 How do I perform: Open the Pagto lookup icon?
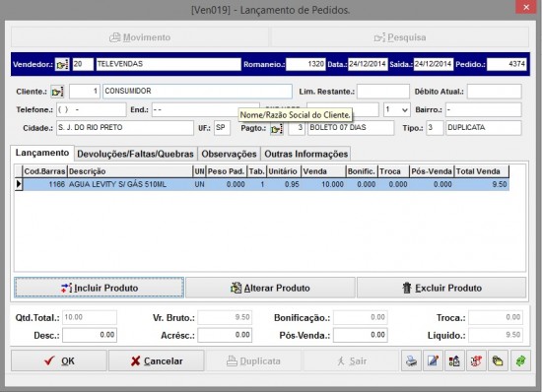click(277, 128)
